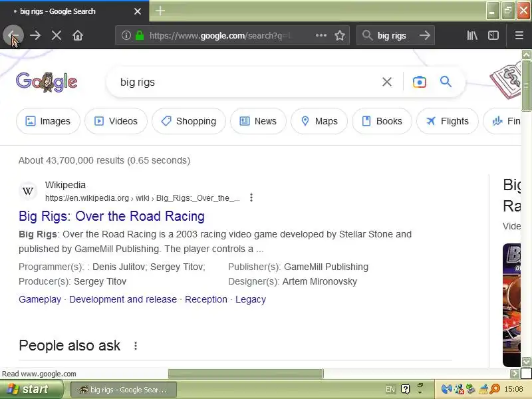Jump to the Legacy section link

point(251,299)
